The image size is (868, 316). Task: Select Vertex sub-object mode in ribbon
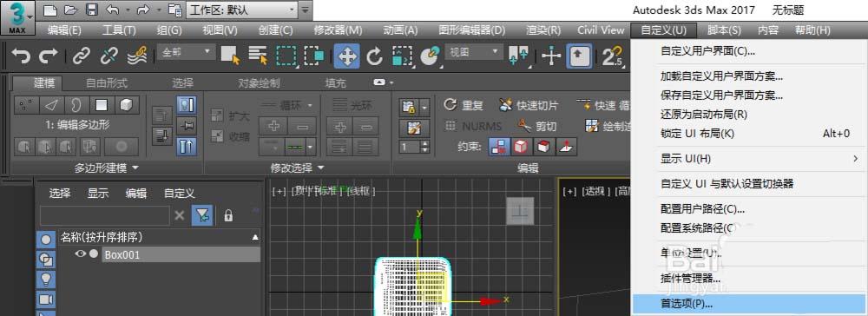click(25, 104)
